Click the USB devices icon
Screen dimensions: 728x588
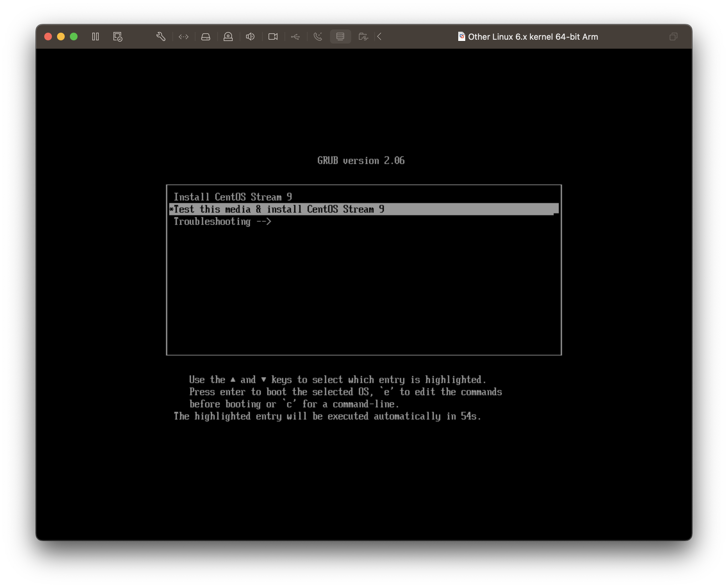295,37
